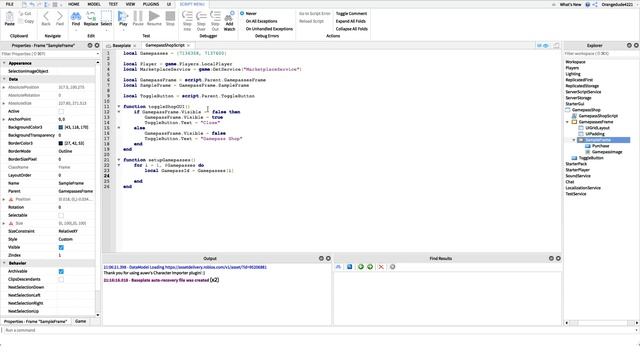Go to previous find result green arrow
Image resolution: width=640 pixels, height=360 pixels.
tap(361, 267)
